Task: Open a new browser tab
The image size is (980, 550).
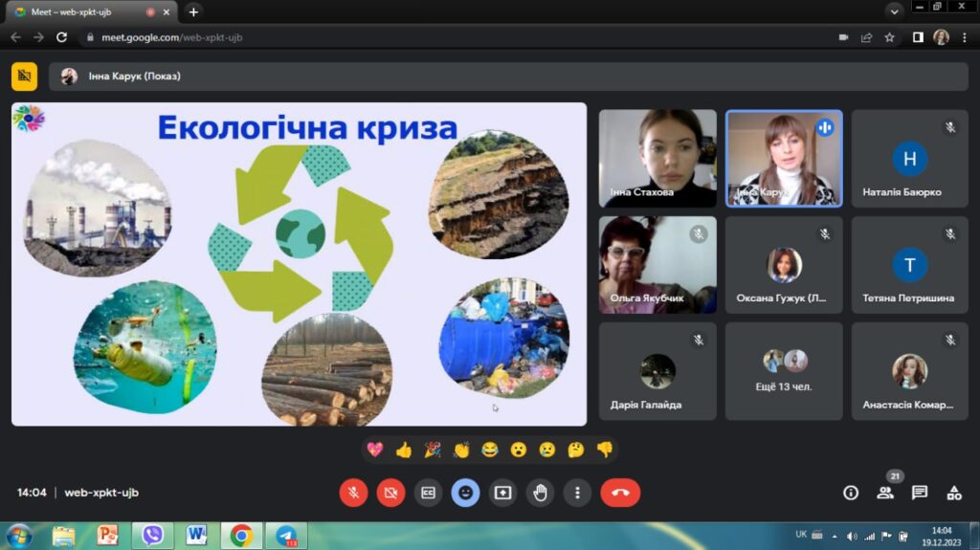Action: [x=193, y=11]
